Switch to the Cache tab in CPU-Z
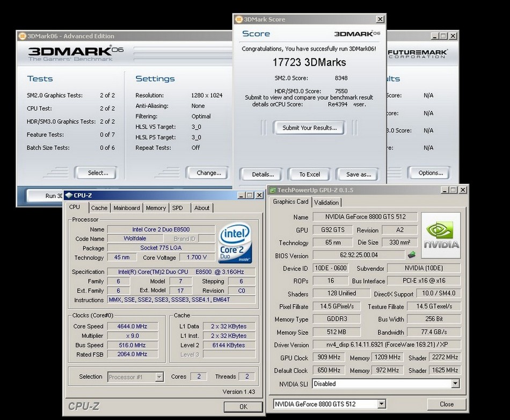Image resolution: width=510 pixels, height=420 pixels. (x=99, y=208)
